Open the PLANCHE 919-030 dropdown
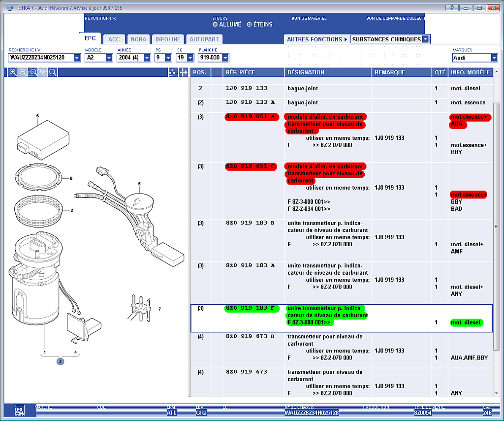 pyautogui.click(x=225, y=58)
